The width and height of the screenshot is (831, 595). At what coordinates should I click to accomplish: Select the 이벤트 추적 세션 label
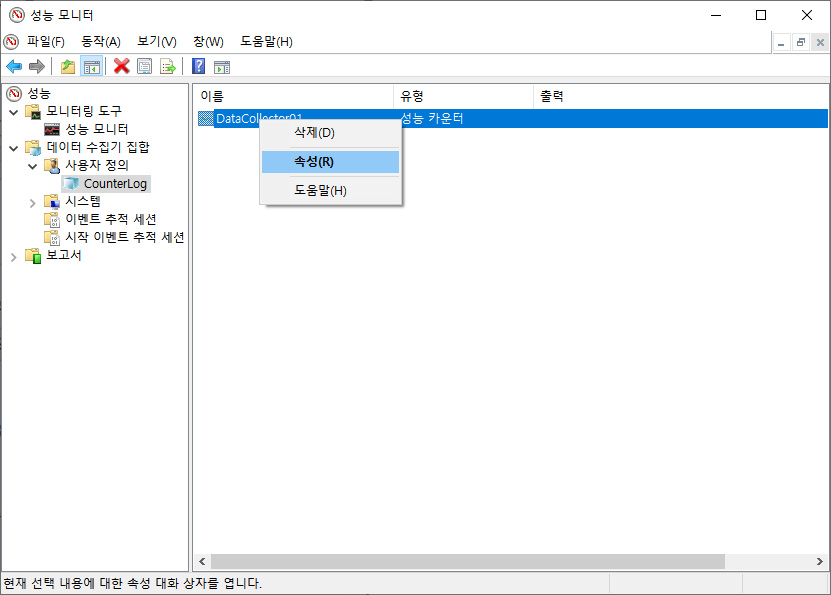[110, 219]
